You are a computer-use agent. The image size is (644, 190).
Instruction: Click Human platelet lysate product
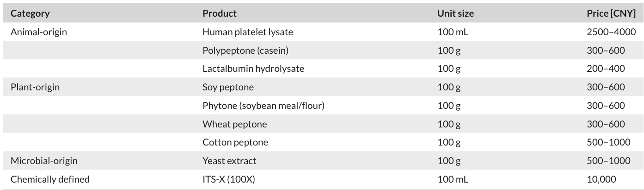tap(248, 32)
